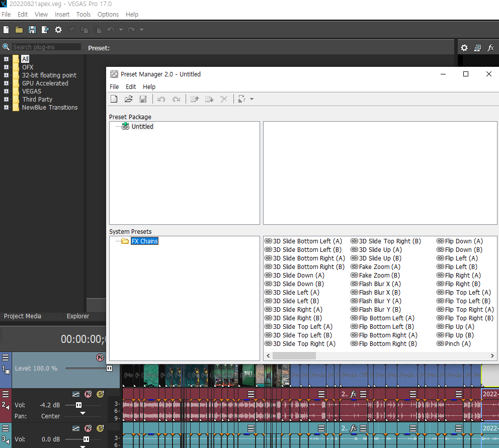Click Redo arrow in VEGAS toolbar
499x448 pixels.
pos(131,30)
